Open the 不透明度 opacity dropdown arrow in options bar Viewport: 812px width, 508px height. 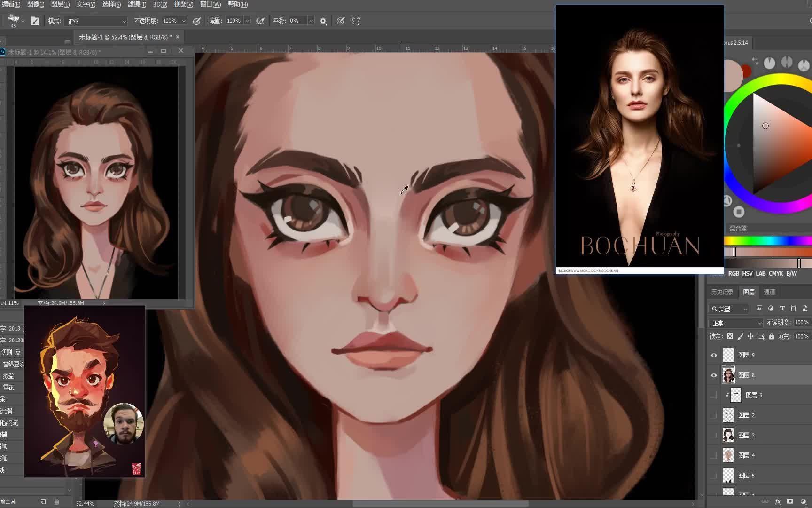pyautogui.click(x=184, y=21)
